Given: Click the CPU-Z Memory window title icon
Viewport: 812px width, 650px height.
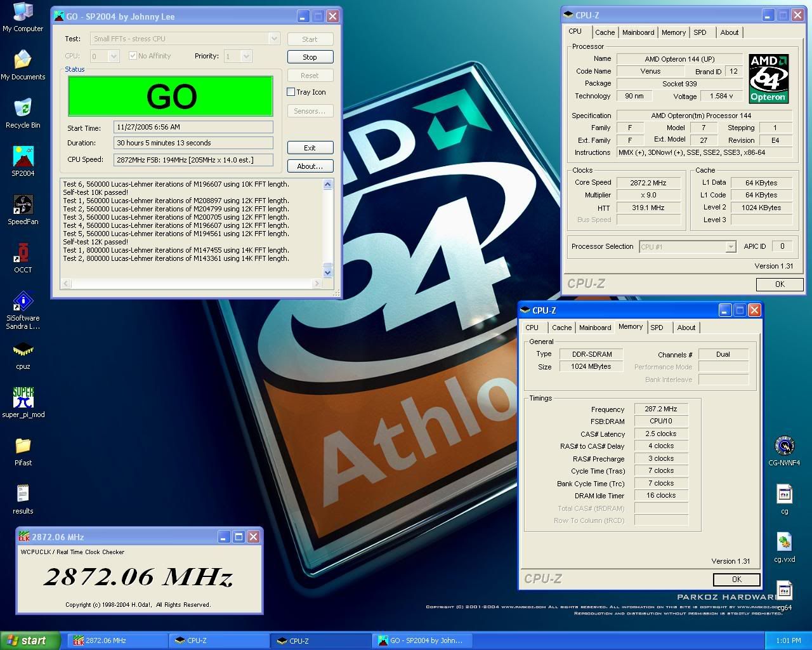Looking at the screenshot, I should point(525,310).
